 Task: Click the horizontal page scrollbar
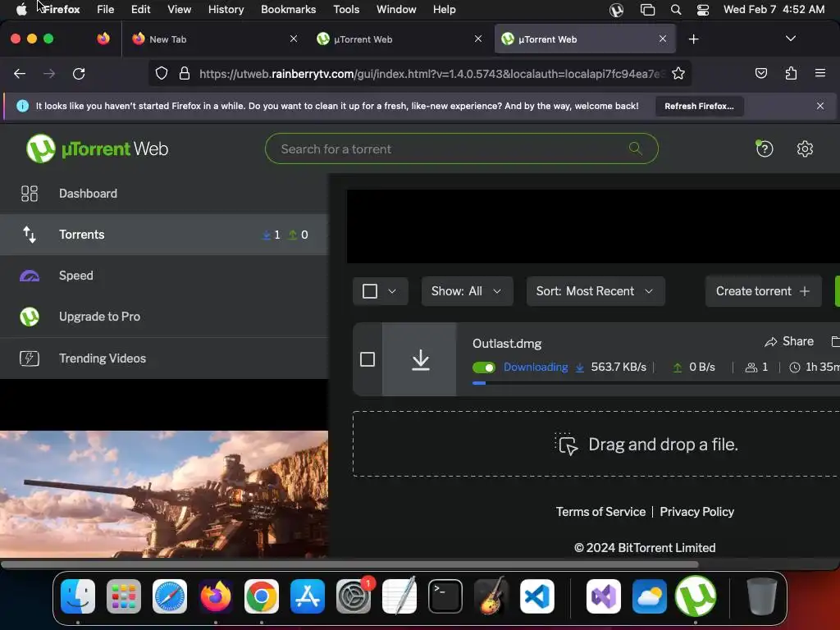(x=349, y=564)
